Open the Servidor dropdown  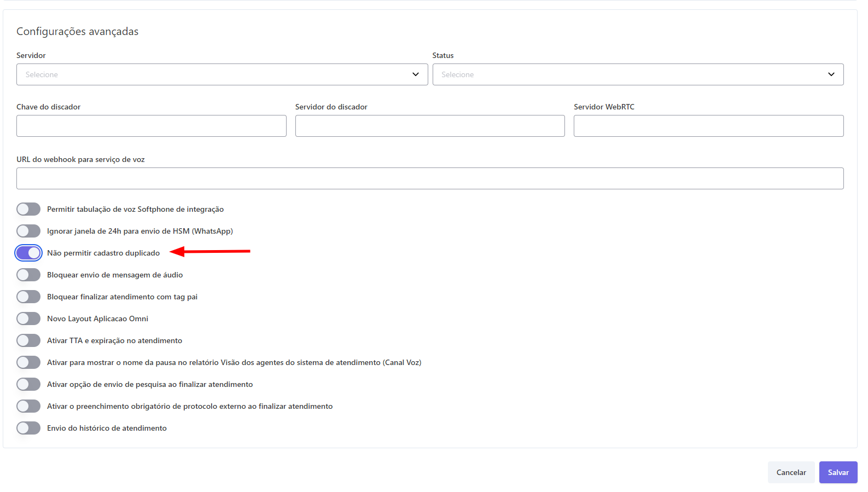click(222, 74)
